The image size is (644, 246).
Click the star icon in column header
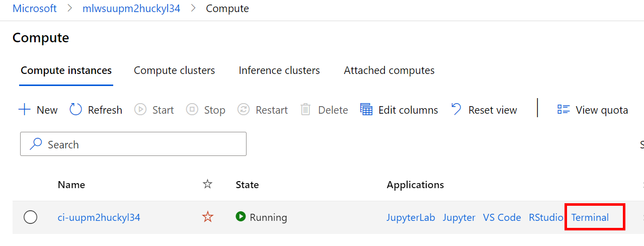click(x=207, y=185)
